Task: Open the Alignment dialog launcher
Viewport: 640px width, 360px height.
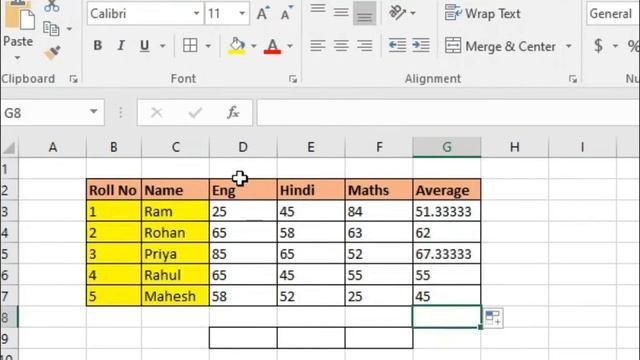Action: coord(573,79)
